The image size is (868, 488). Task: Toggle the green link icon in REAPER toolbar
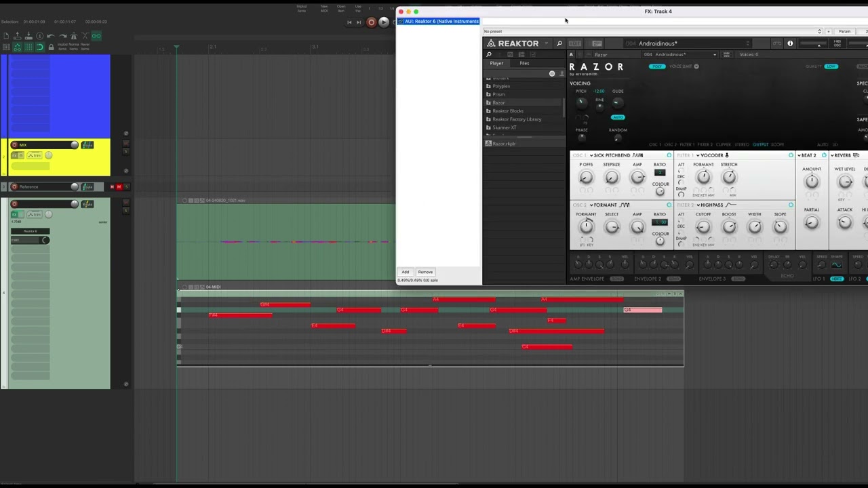(96, 36)
